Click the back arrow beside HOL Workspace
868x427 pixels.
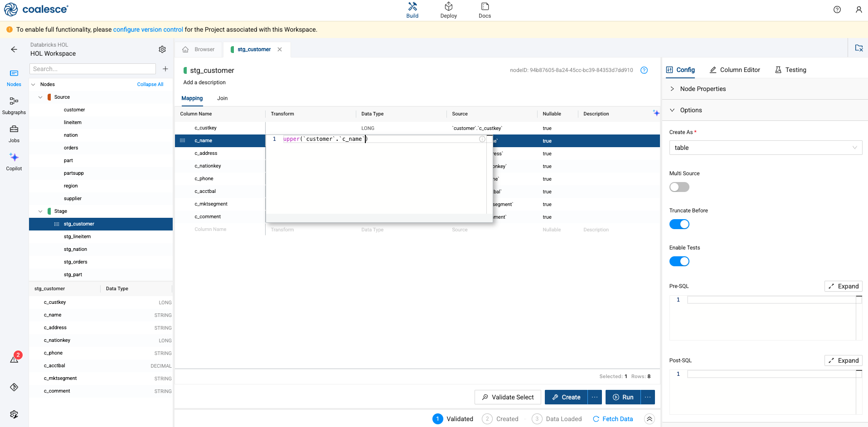14,49
